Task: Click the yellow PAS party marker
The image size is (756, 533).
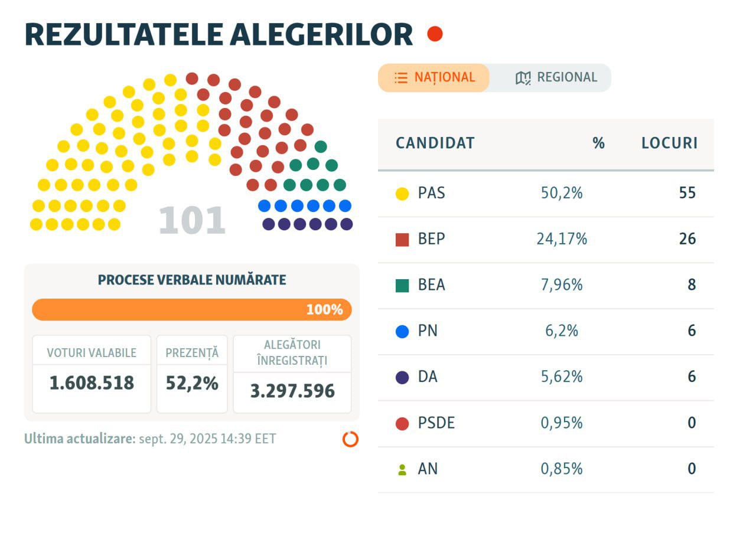Action: click(402, 194)
